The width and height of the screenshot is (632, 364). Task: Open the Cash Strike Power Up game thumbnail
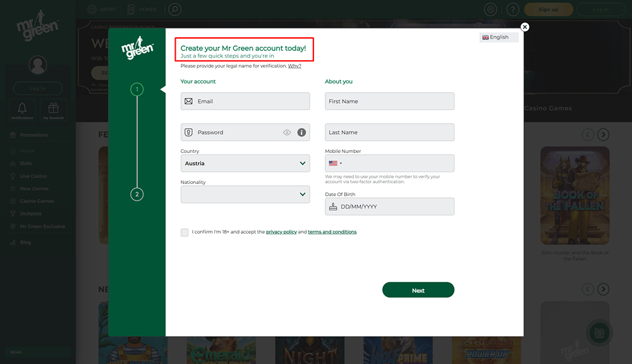click(486, 350)
